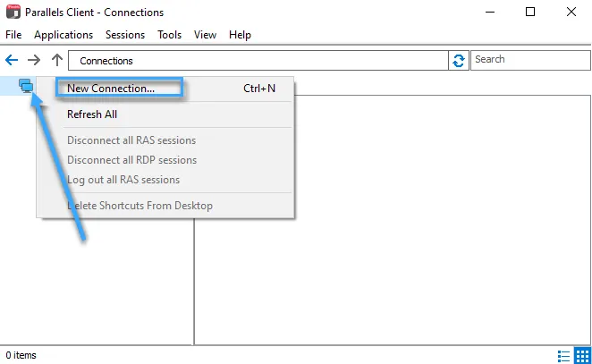
Task: Open the Tools menu
Action: (170, 35)
